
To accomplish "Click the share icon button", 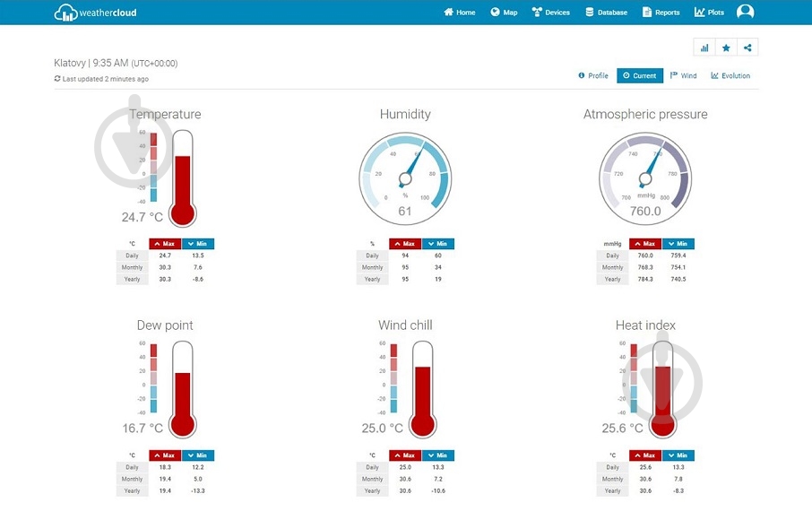I will 747,48.
